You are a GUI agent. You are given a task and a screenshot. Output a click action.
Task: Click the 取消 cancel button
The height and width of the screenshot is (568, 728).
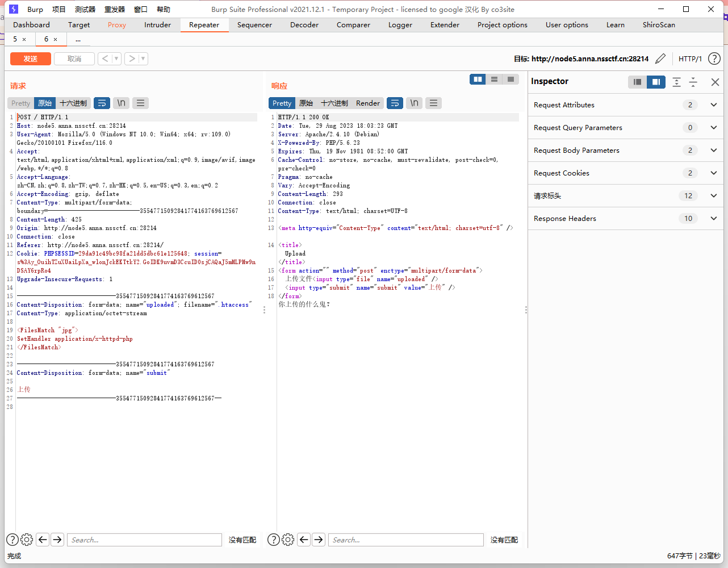(74, 59)
